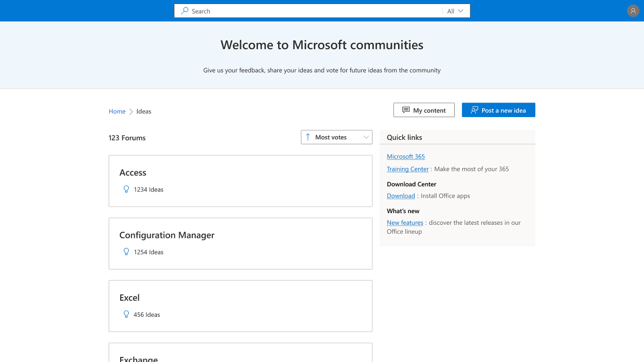
Task: Click the sort arrow icon by Most votes
Action: click(308, 137)
